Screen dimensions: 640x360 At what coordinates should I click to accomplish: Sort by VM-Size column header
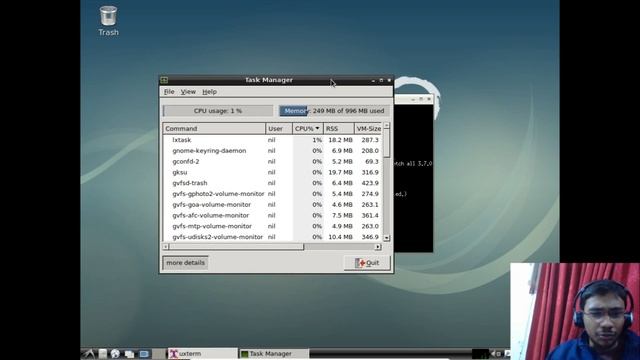pyautogui.click(x=368, y=129)
